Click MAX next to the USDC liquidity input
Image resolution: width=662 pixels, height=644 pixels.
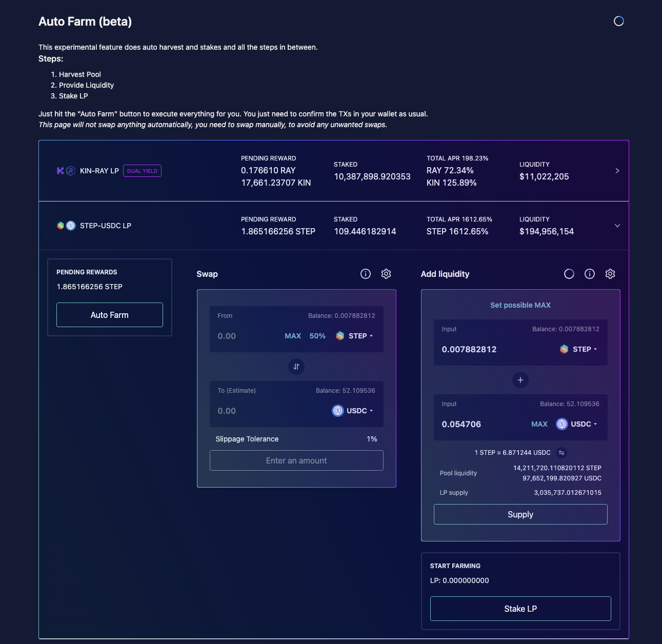pos(539,424)
